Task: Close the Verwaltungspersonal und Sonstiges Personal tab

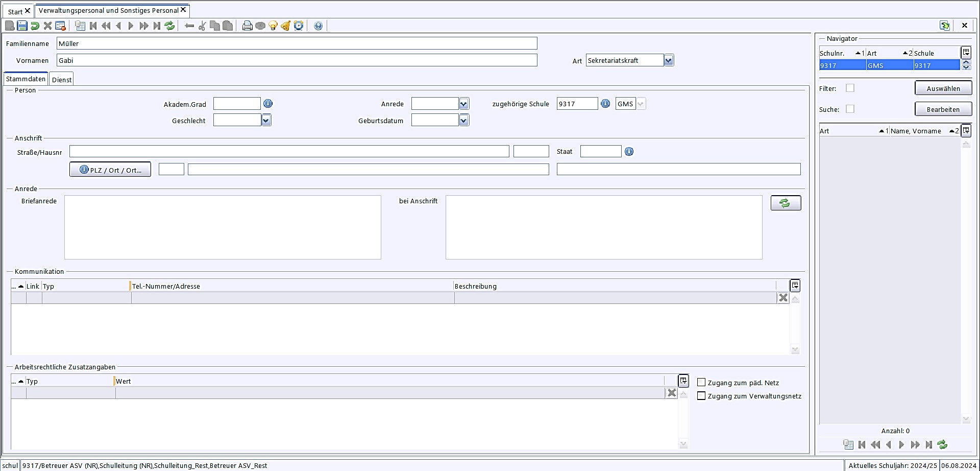Action: click(183, 10)
